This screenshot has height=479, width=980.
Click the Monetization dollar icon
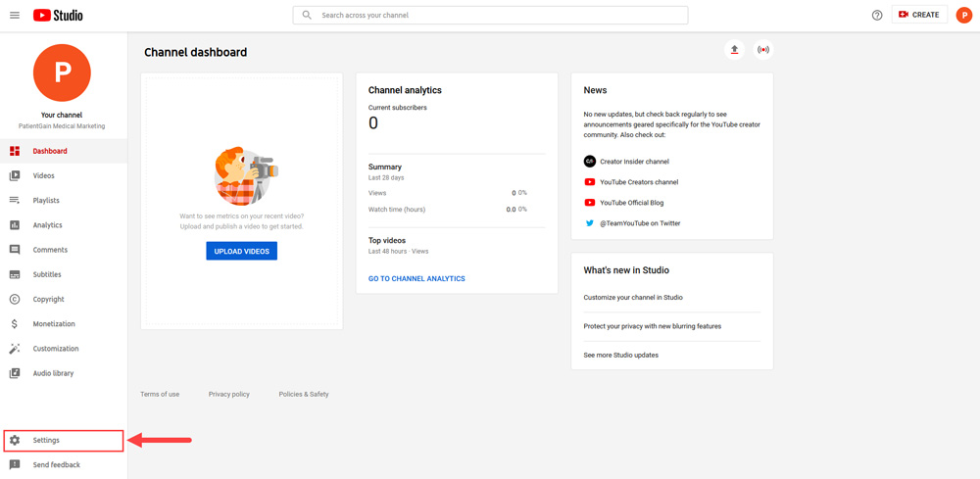point(15,324)
